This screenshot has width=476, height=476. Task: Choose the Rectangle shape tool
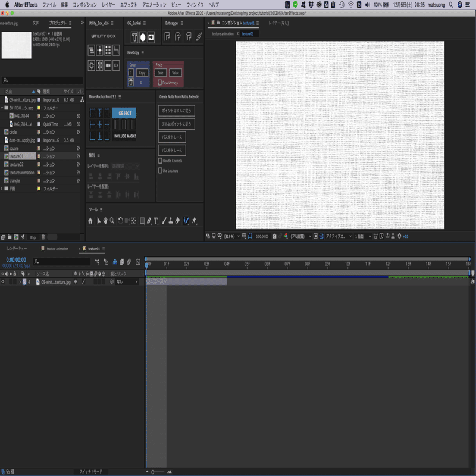click(x=142, y=221)
